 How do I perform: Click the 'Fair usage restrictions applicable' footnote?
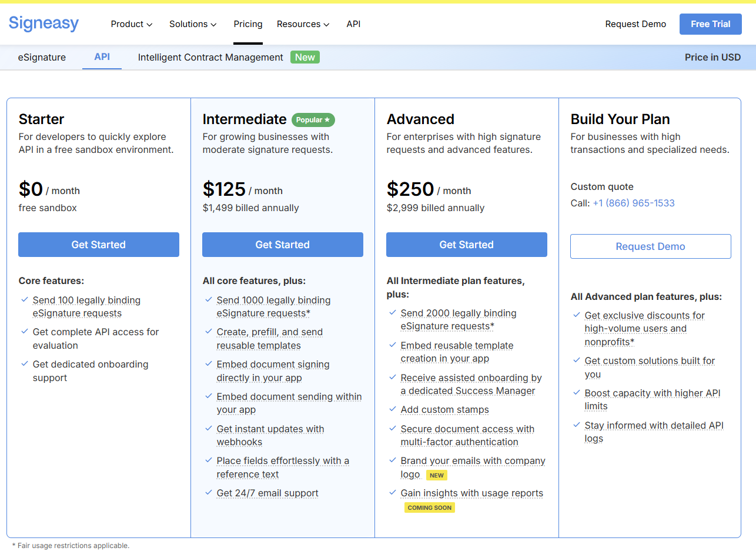point(70,546)
